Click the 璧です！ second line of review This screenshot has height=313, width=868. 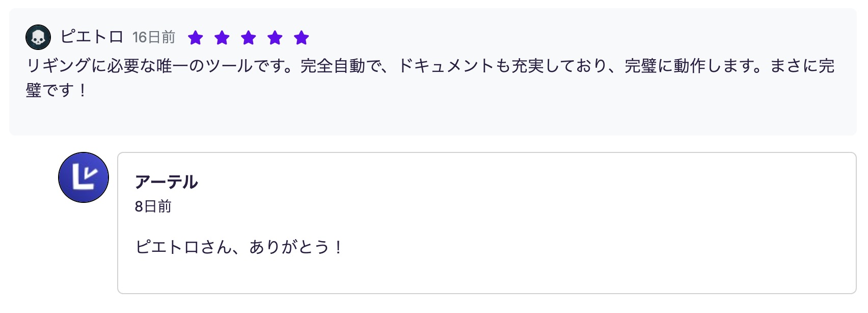click(x=57, y=91)
